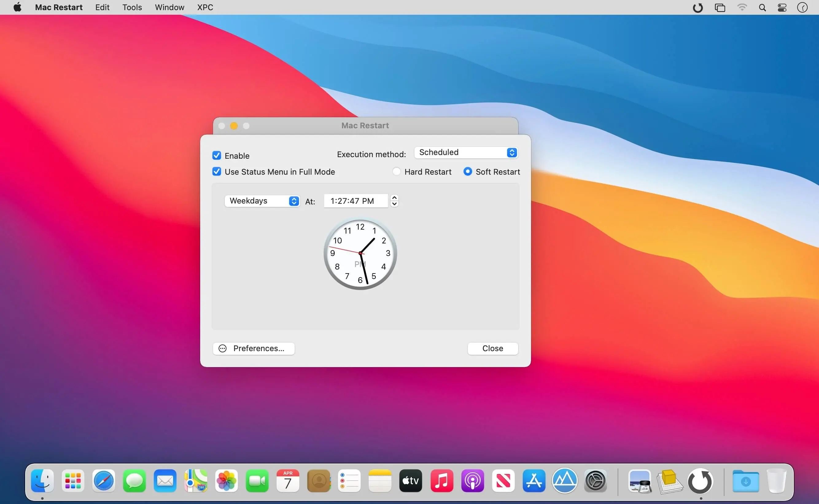The width and height of the screenshot is (819, 504).
Task: Open App Store from the Dock
Action: tap(534, 481)
